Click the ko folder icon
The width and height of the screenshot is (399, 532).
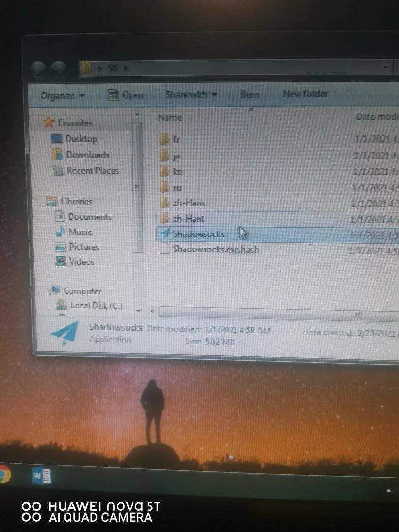click(165, 171)
